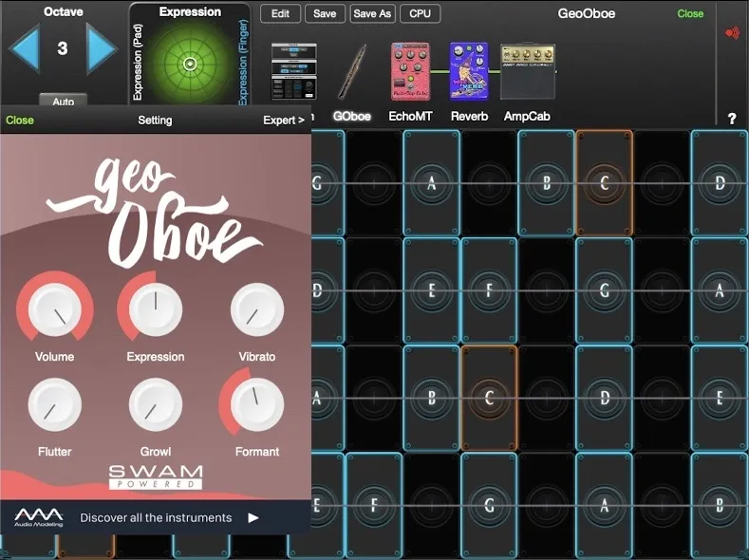
Task: Play the F pad in bottom row
Action: (374, 505)
